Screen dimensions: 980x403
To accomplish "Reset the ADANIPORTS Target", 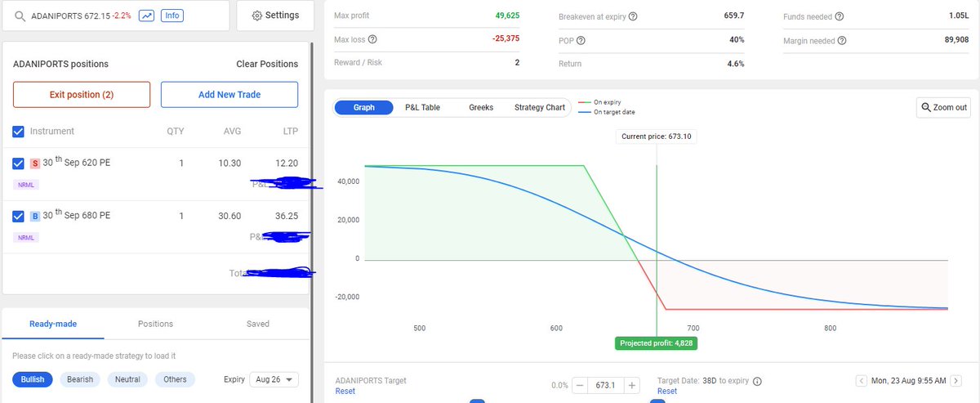I will coord(345,392).
